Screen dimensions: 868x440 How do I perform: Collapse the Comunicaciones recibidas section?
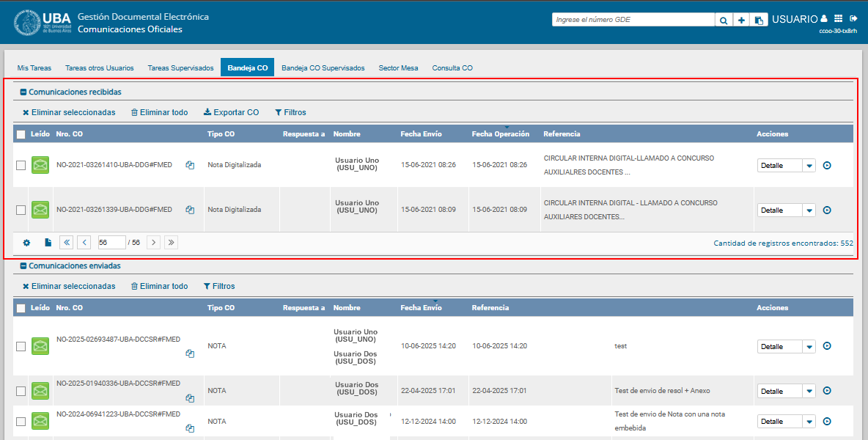tap(23, 92)
